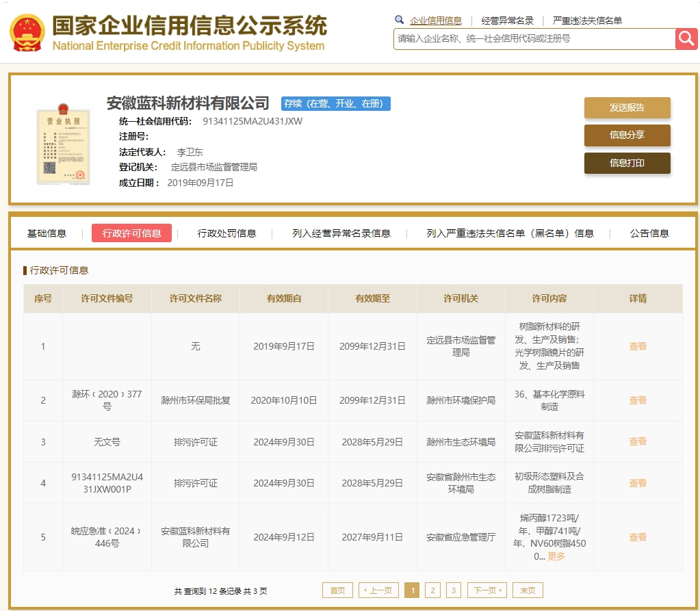This screenshot has height=611, width=700.
Task: Open the 公告信息 tab
Action: pos(649,233)
